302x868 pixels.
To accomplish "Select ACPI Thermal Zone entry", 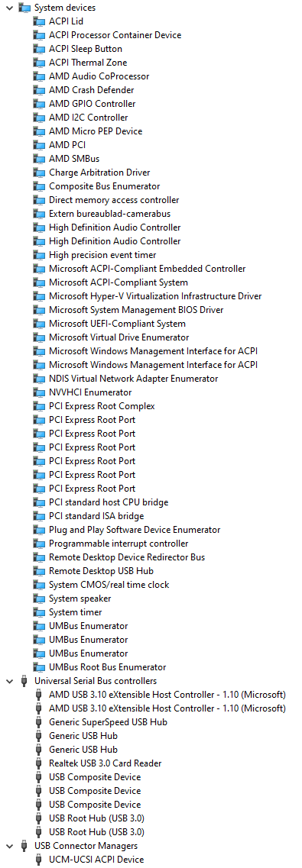I will click(88, 63).
